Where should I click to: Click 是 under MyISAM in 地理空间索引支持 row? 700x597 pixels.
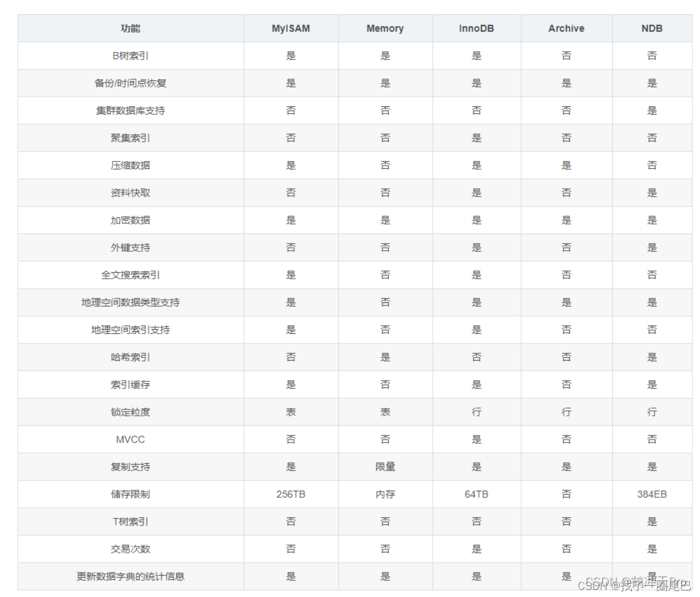[290, 330]
